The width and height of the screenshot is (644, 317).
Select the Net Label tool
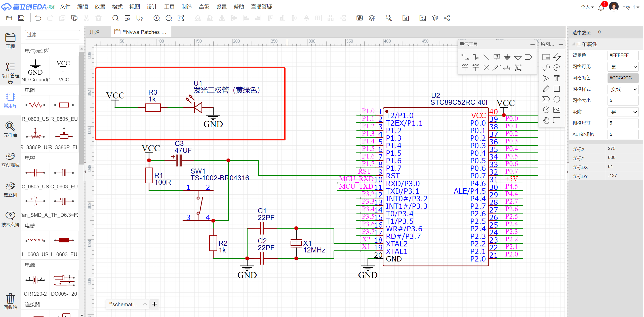tap(497, 57)
